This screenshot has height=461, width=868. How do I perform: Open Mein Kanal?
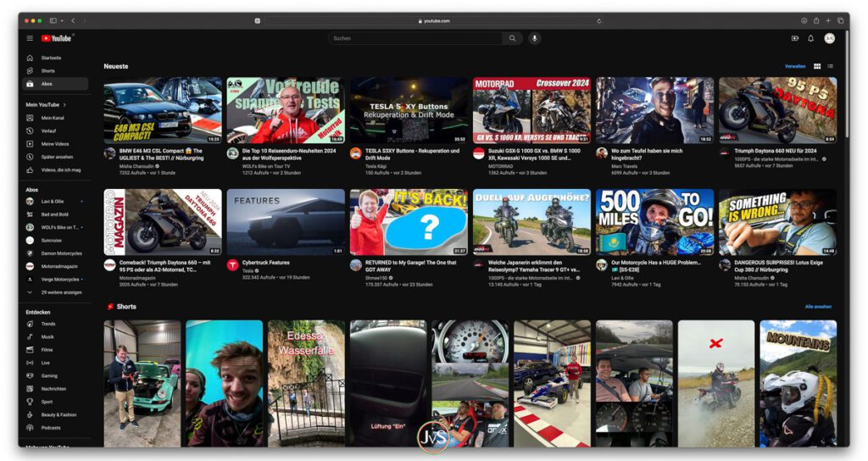coord(55,118)
